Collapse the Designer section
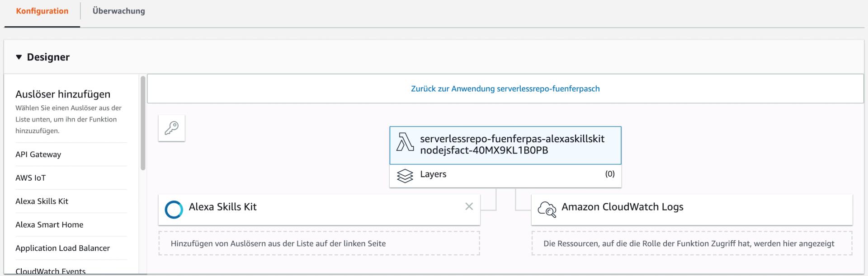The height and width of the screenshot is (276, 868). pos(19,57)
